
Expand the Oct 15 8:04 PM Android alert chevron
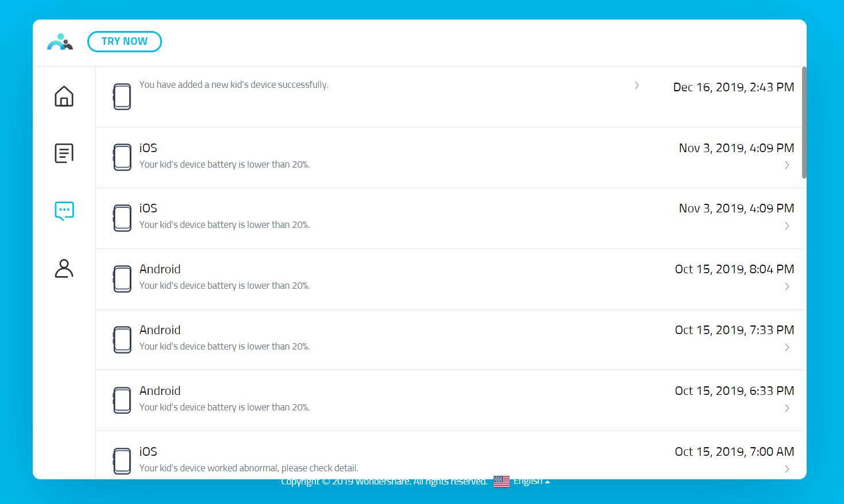787,286
